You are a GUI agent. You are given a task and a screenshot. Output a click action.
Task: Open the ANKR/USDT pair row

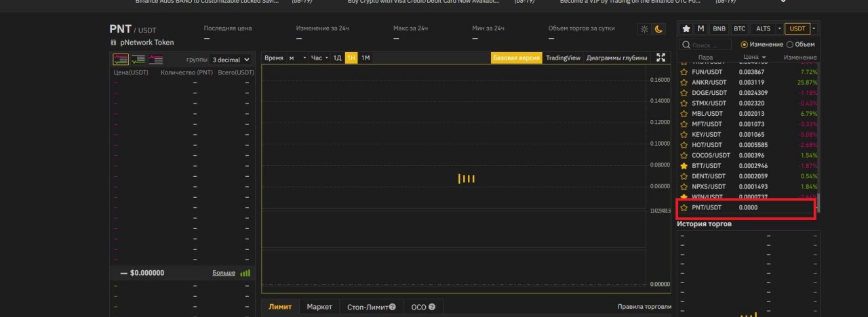click(x=749, y=82)
